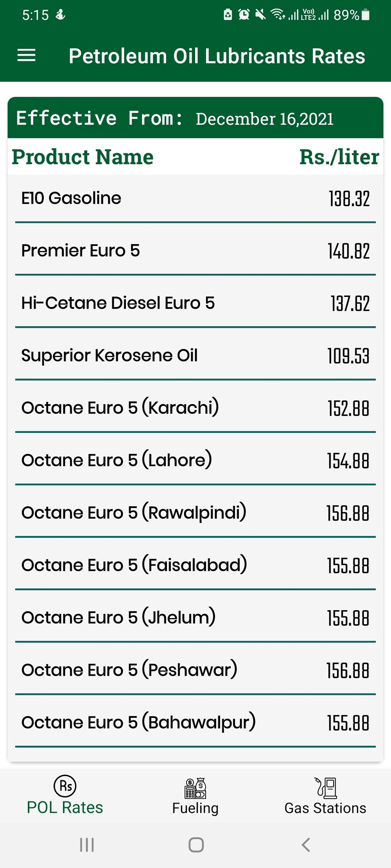Tap the Rs POL Rates icon

point(65,786)
